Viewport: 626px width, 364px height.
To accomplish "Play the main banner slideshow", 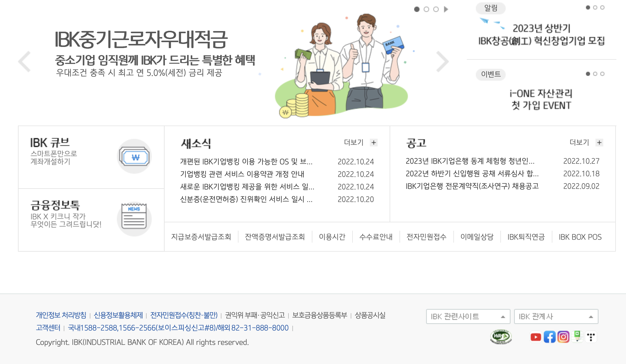I will 446,9.
